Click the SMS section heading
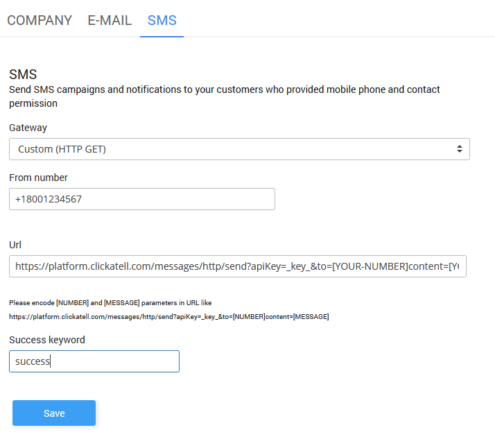This screenshot has height=448, width=495. pos(23,75)
